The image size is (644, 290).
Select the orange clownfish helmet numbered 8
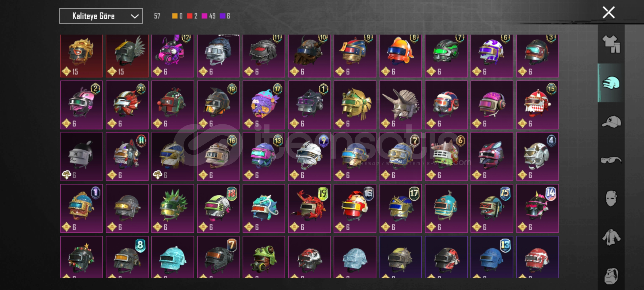pyautogui.click(x=400, y=56)
